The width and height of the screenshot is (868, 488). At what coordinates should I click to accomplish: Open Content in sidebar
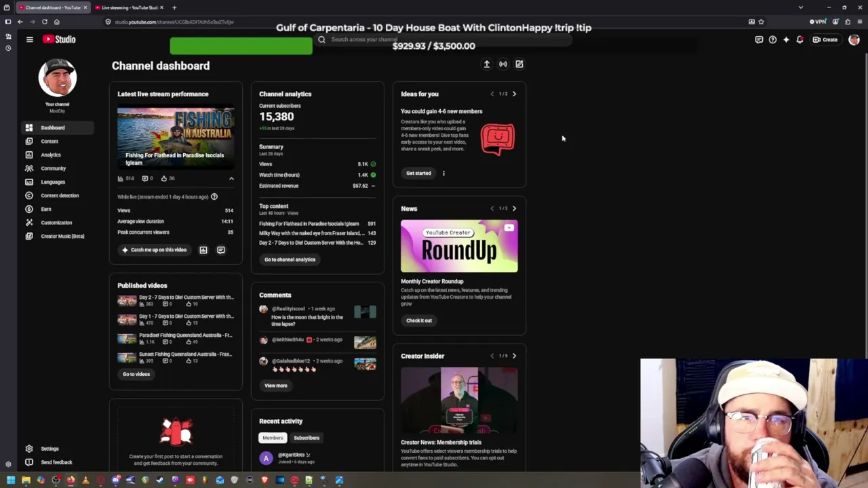coord(57,141)
